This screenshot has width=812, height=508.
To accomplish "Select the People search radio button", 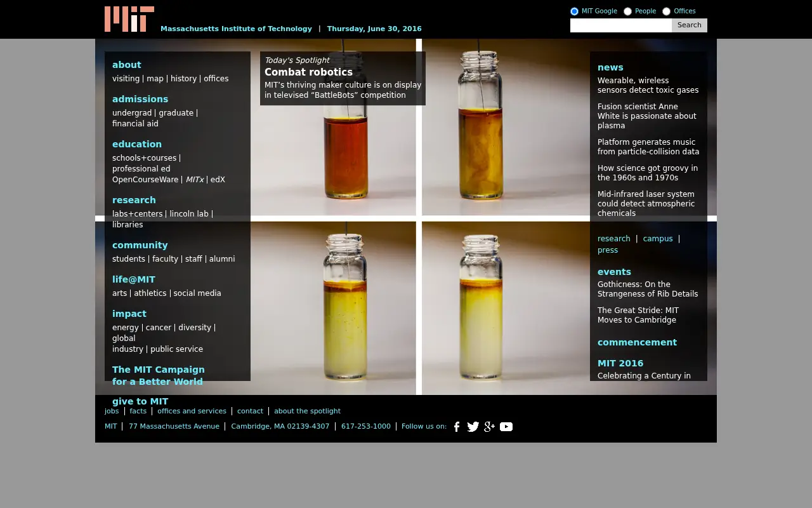I will point(627,11).
